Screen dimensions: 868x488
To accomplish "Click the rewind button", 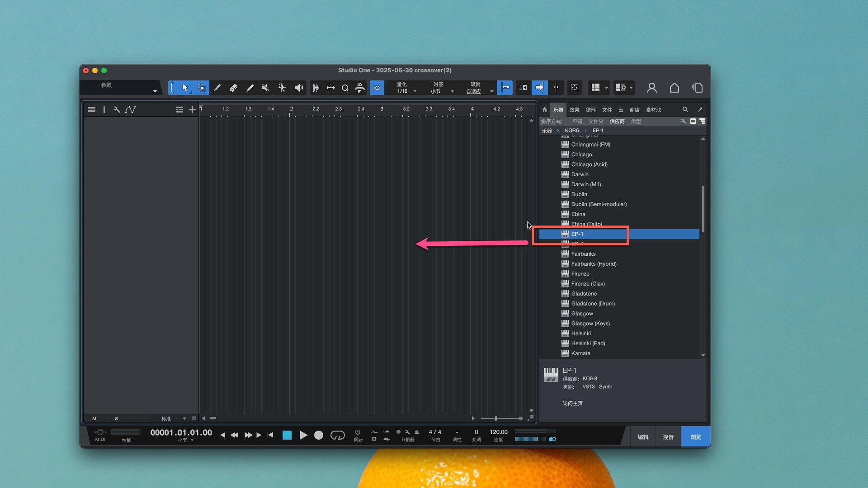I will (x=234, y=435).
